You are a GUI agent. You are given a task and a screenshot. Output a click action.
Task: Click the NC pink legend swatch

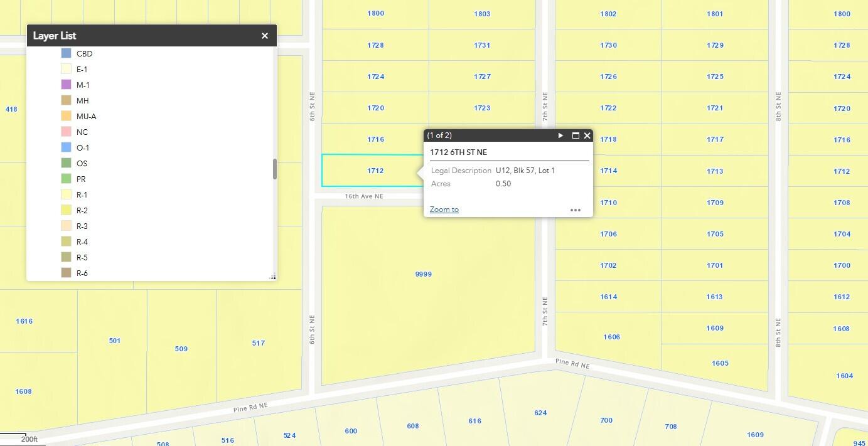pyautogui.click(x=66, y=132)
